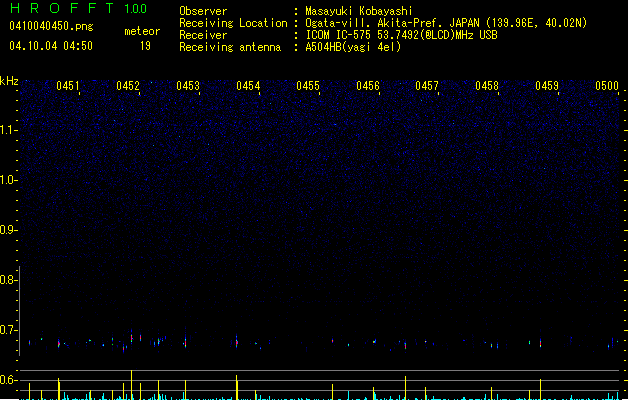
Task: Click the 0.6 kHz frequency axis label
Action: click(x=8, y=380)
